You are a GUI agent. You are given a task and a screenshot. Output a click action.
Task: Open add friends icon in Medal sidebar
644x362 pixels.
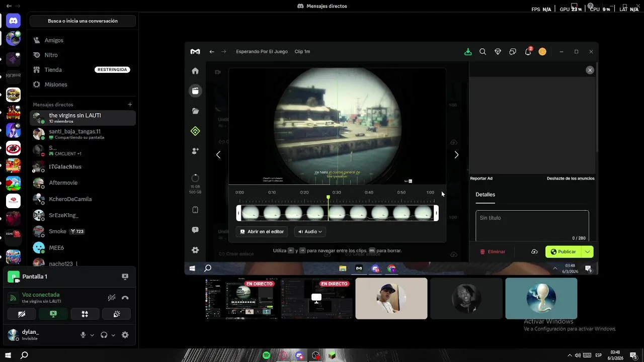[x=195, y=151]
